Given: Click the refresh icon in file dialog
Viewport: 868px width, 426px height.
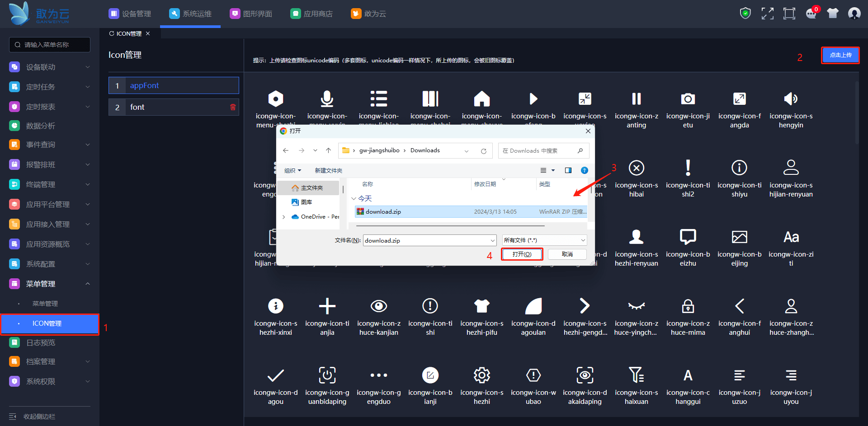Looking at the screenshot, I should click(x=484, y=151).
